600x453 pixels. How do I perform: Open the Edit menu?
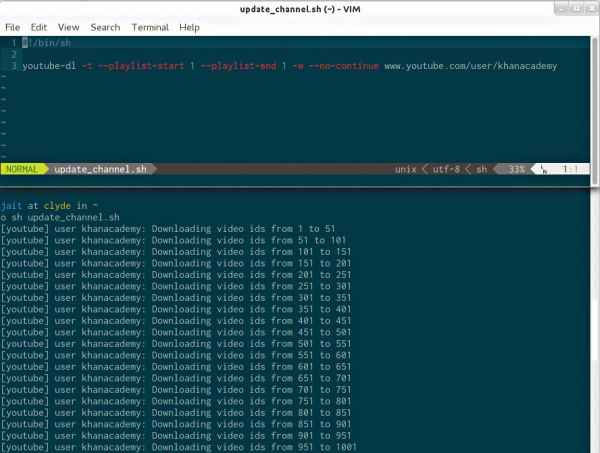point(39,28)
